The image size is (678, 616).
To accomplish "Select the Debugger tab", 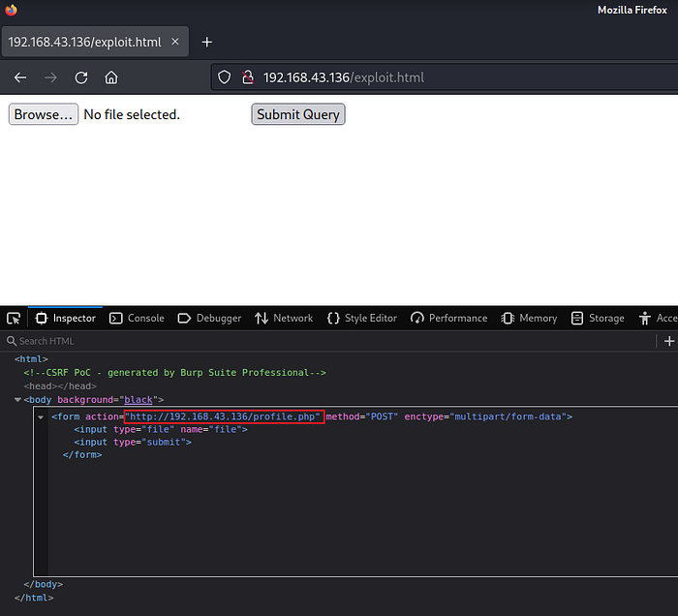I will coord(209,318).
